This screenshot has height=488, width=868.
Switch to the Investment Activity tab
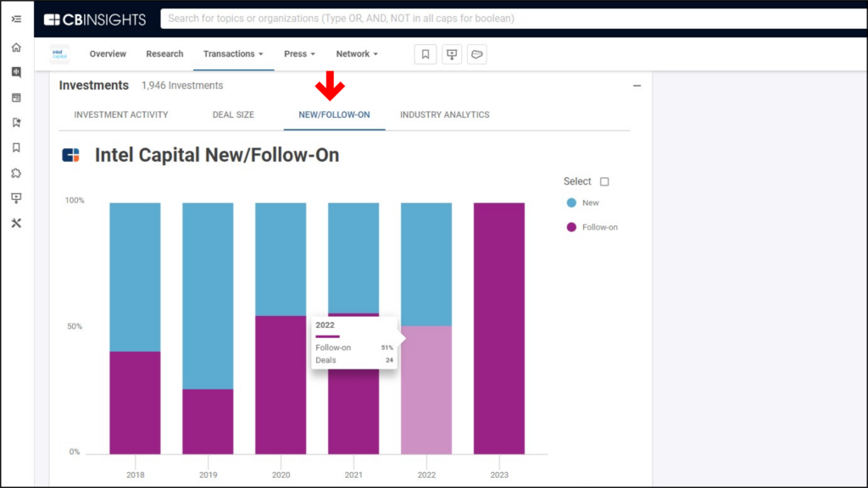(121, 114)
